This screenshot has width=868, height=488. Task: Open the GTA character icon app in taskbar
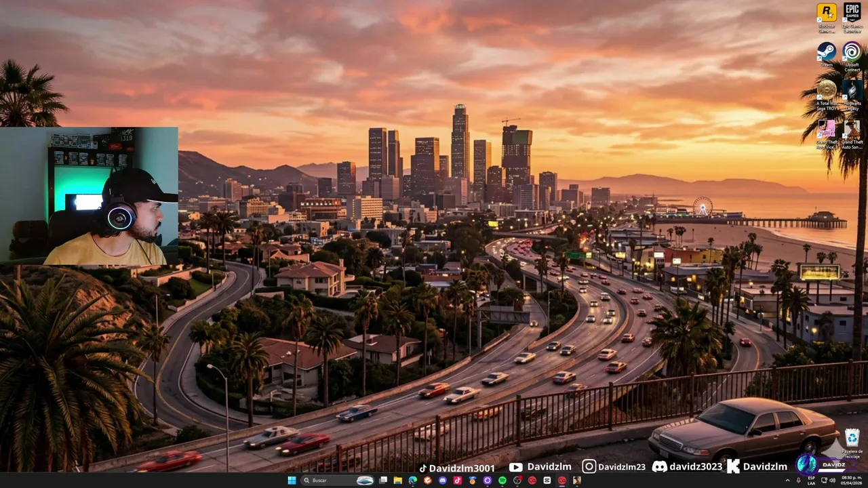[x=577, y=481]
